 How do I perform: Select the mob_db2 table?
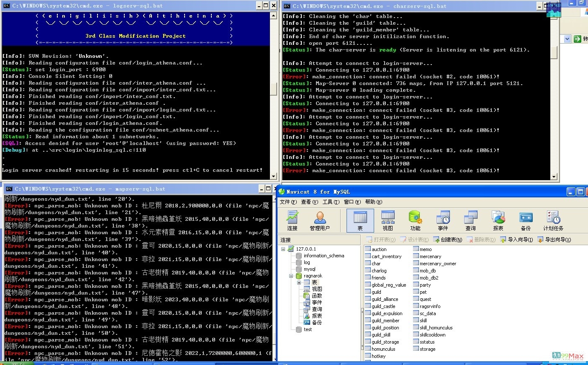click(426, 278)
